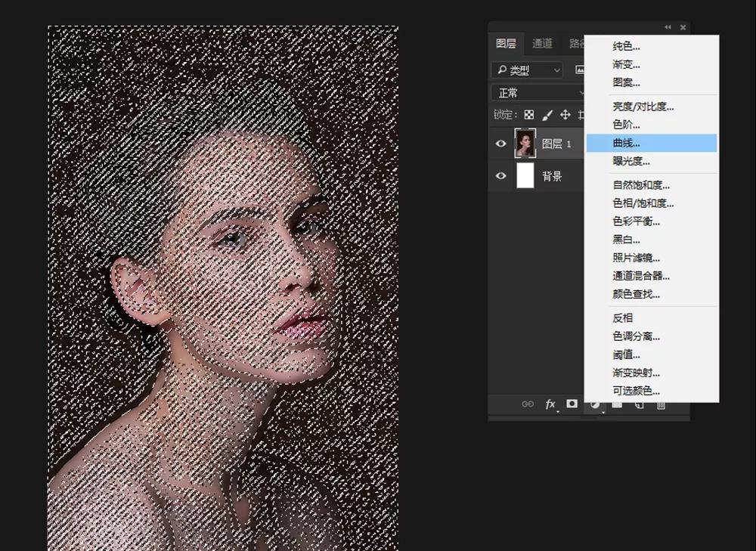The height and width of the screenshot is (551, 756).
Task: Click the add layer mask icon
Action: coord(572,404)
